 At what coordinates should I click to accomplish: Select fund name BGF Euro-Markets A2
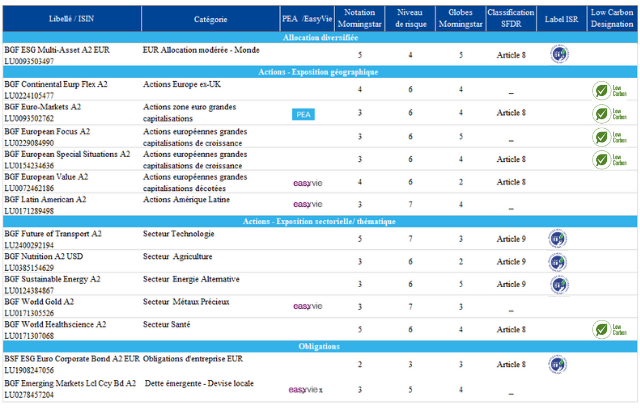coord(42,107)
